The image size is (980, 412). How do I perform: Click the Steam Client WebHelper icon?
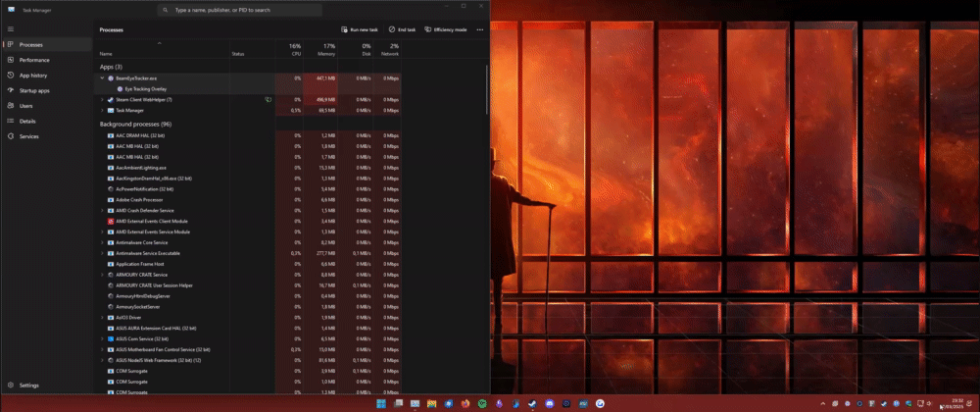[x=111, y=99]
